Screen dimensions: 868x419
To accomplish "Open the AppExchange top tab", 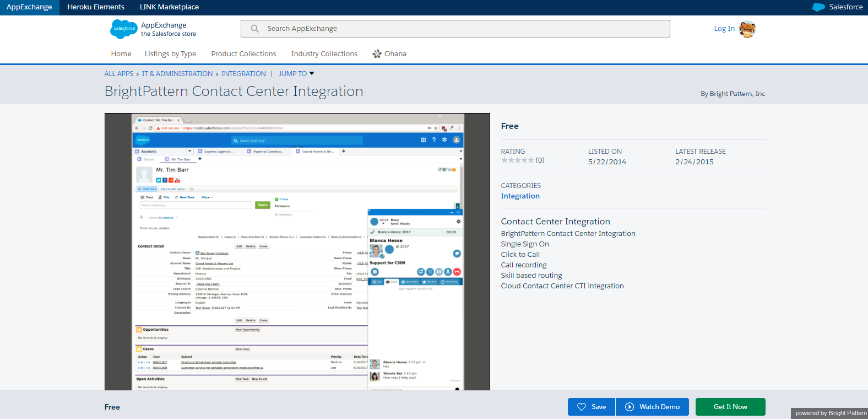I will coord(29,7).
